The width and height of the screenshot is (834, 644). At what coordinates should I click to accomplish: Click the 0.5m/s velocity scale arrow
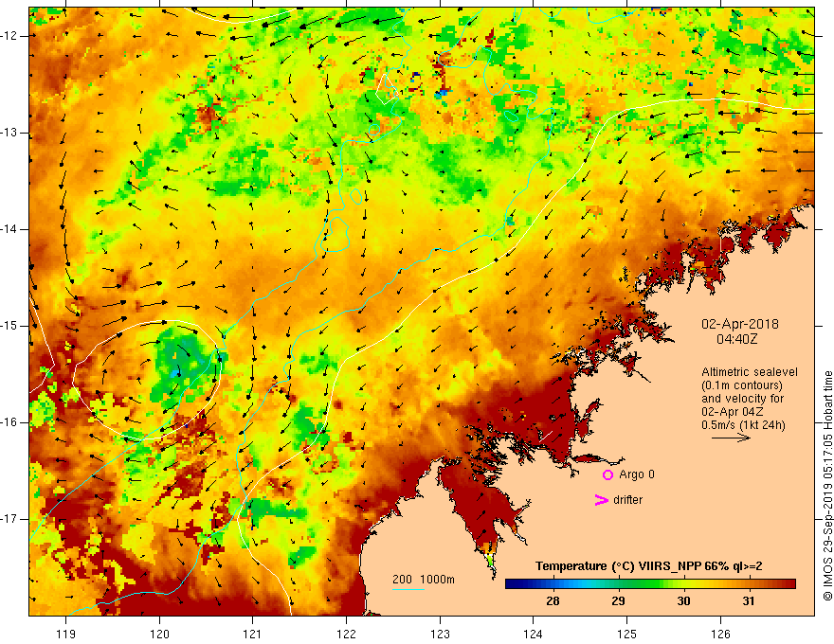coord(731,438)
